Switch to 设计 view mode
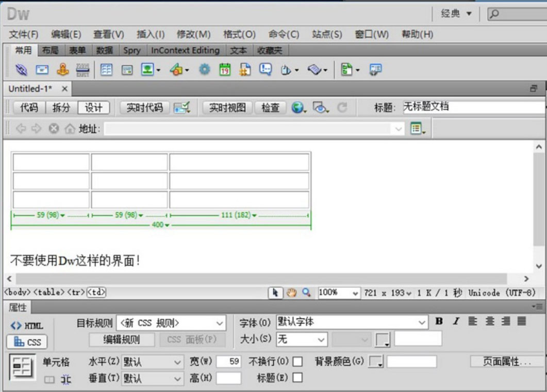The width and height of the screenshot is (547, 392). tap(93, 108)
